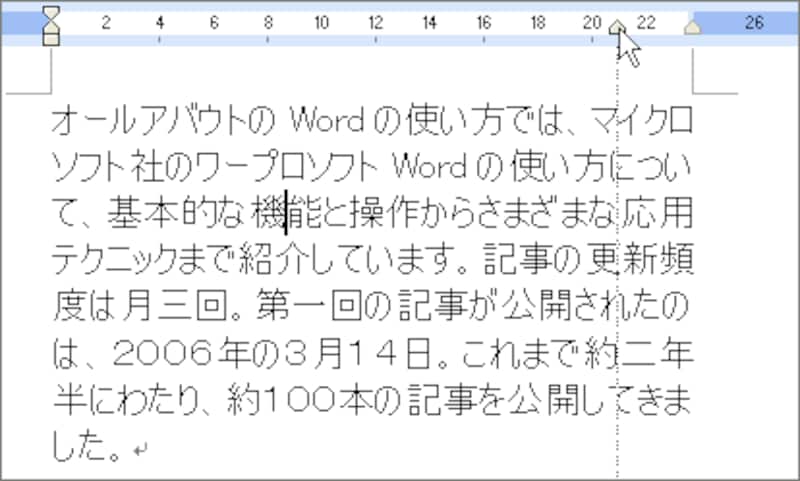The width and height of the screenshot is (800, 481).
Task: Click 更新頻 at end of fourth line
Action: pyautogui.click(x=640, y=258)
